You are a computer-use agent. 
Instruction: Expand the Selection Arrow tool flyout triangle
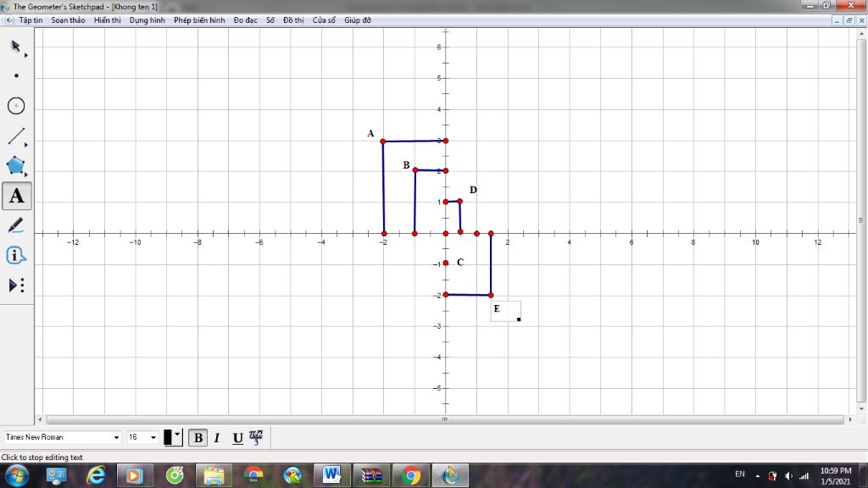26,55
